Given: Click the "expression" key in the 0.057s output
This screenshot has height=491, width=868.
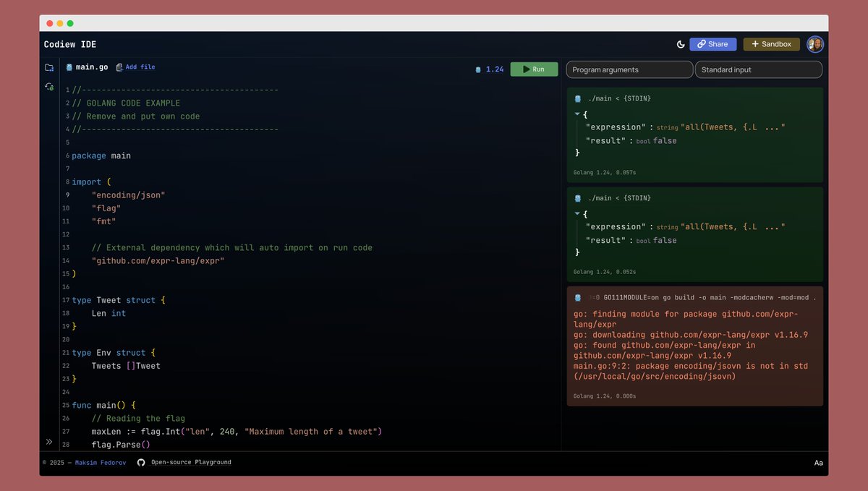Looking at the screenshot, I should [615, 127].
